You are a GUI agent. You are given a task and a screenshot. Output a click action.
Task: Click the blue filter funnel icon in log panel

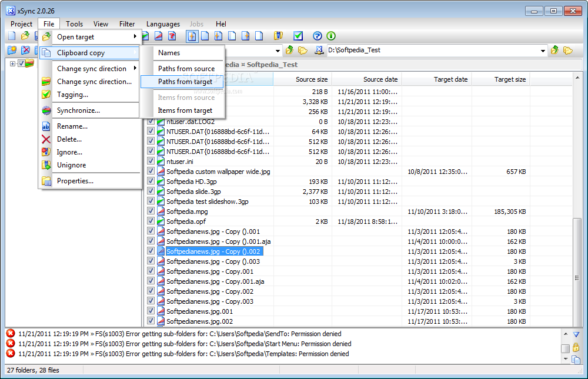click(x=576, y=334)
